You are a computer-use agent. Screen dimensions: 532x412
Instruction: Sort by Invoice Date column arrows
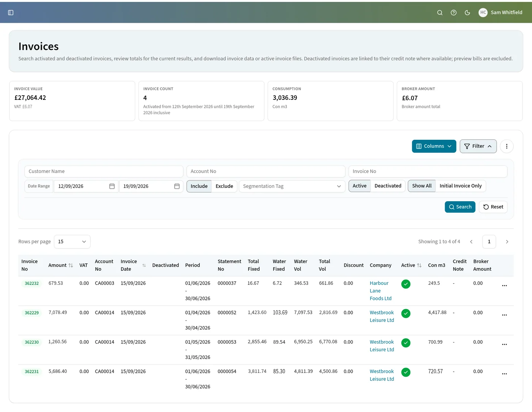tap(144, 265)
